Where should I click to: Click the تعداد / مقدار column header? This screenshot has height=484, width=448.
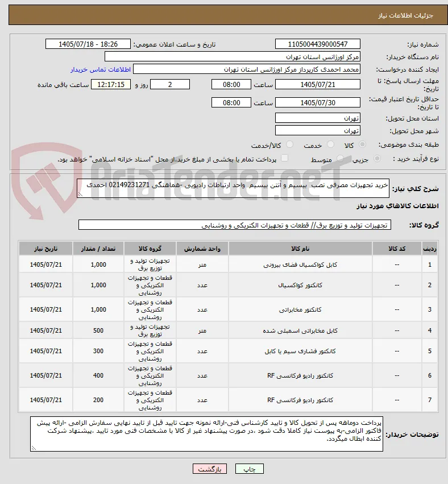click(98, 249)
